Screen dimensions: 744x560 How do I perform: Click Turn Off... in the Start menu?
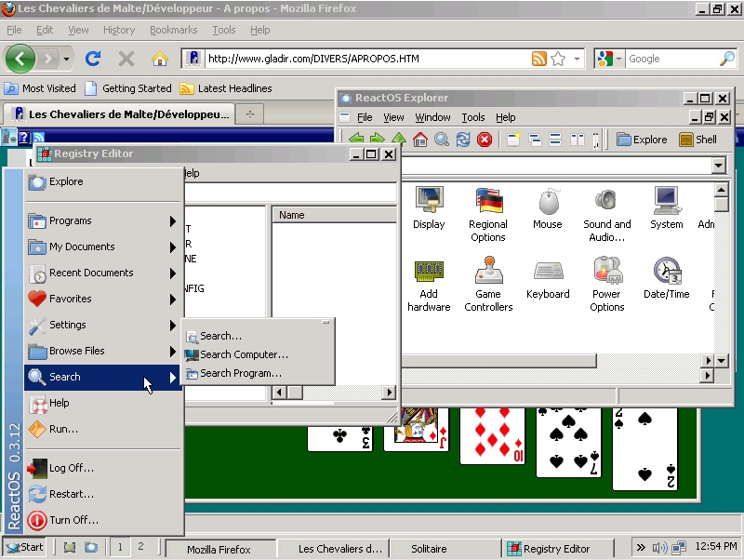click(73, 520)
